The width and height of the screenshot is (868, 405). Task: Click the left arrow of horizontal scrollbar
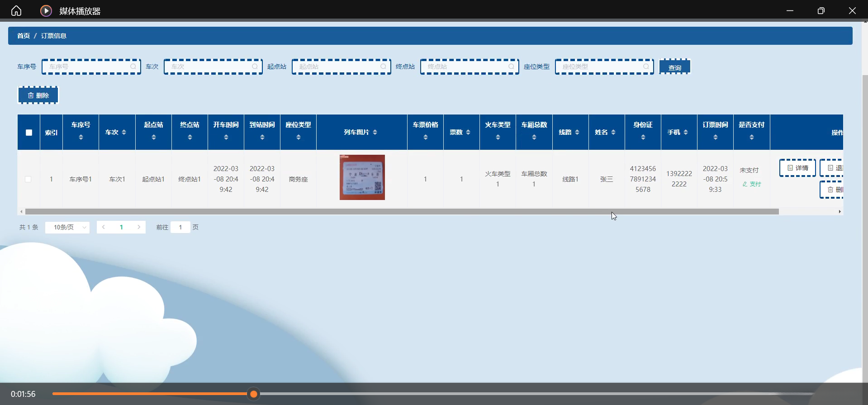21,211
